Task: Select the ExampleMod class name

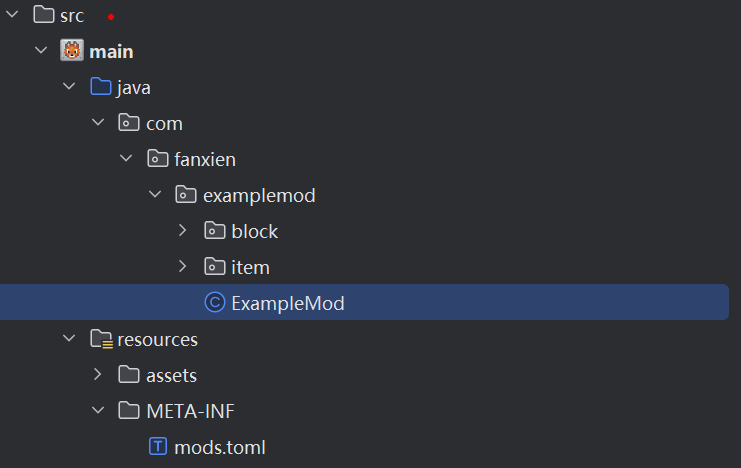Action: pyautogui.click(x=287, y=303)
